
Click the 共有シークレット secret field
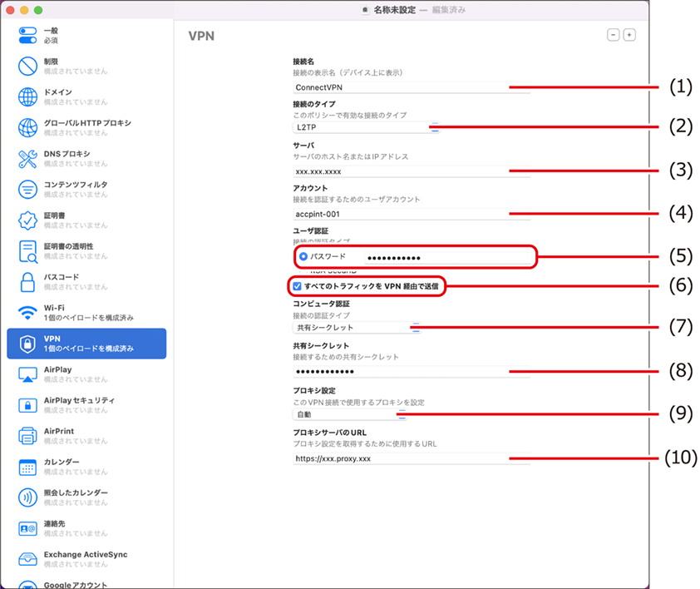[x=412, y=372]
